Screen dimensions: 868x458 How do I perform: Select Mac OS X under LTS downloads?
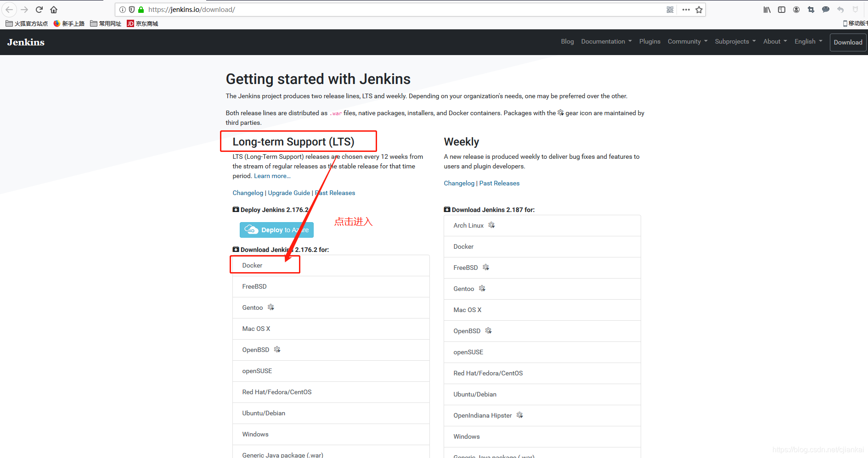(331, 329)
